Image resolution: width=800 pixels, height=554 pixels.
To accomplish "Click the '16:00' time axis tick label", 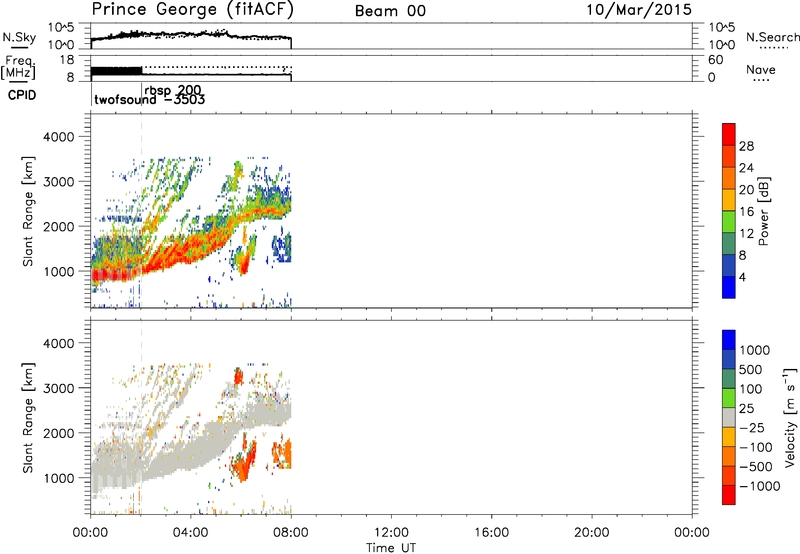I will point(491,533).
